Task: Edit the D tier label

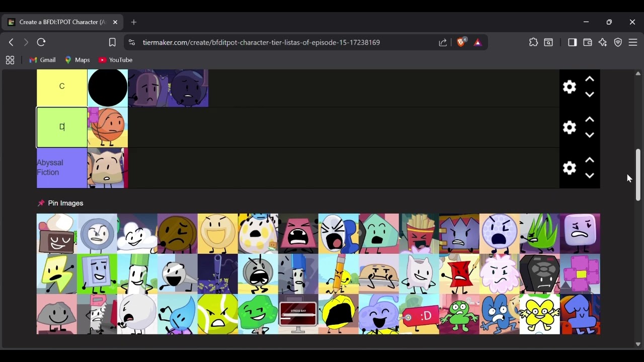Action: click(62, 127)
